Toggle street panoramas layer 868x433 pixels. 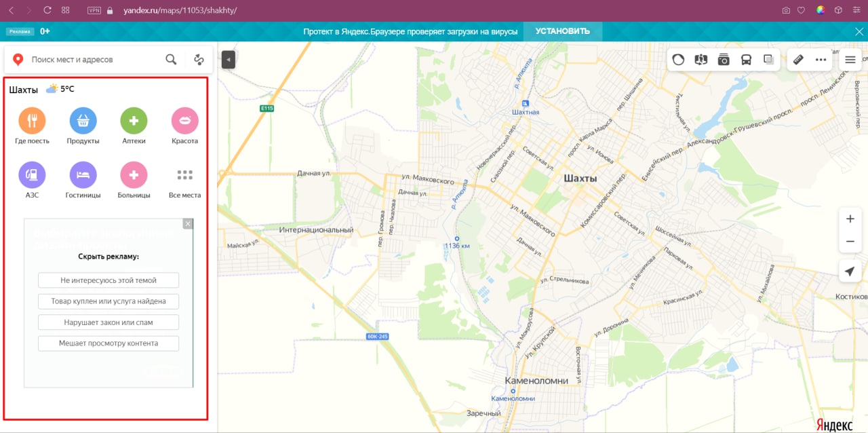tap(701, 60)
